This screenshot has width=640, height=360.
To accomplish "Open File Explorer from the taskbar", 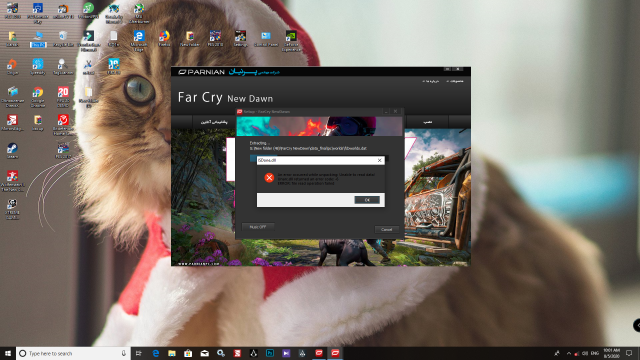I will pyautogui.click(x=172, y=353).
